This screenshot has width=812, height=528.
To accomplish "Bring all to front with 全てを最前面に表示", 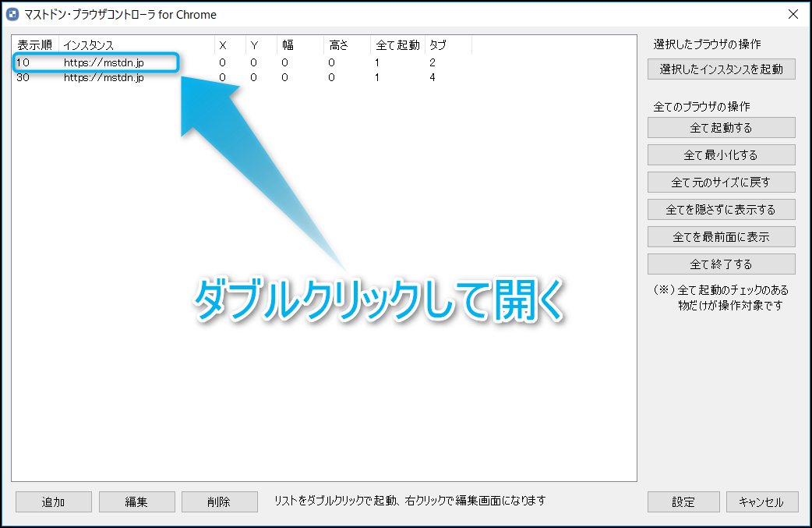I will click(721, 236).
